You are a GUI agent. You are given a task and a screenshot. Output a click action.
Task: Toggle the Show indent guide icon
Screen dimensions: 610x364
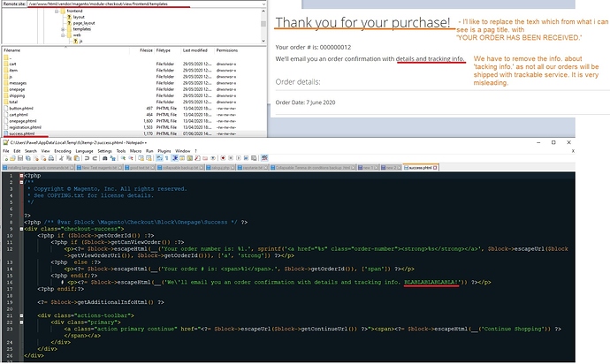(x=175, y=158)
